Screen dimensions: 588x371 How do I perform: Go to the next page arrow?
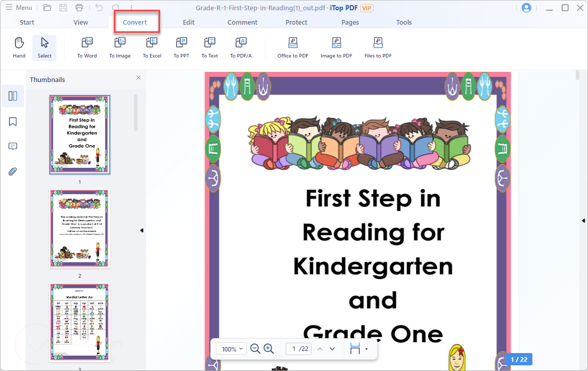coord(332,349)
